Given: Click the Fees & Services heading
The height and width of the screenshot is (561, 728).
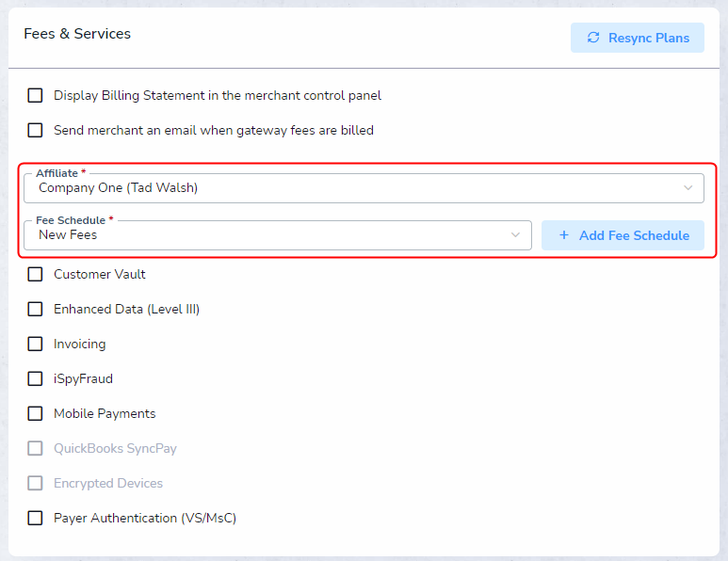Looking at the screenshot, I should pos(77,34).
